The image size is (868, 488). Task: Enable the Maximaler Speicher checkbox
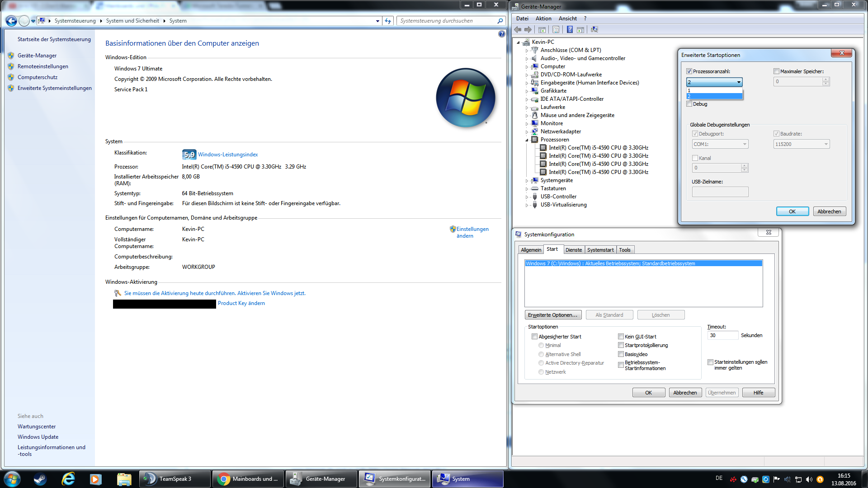776,71
